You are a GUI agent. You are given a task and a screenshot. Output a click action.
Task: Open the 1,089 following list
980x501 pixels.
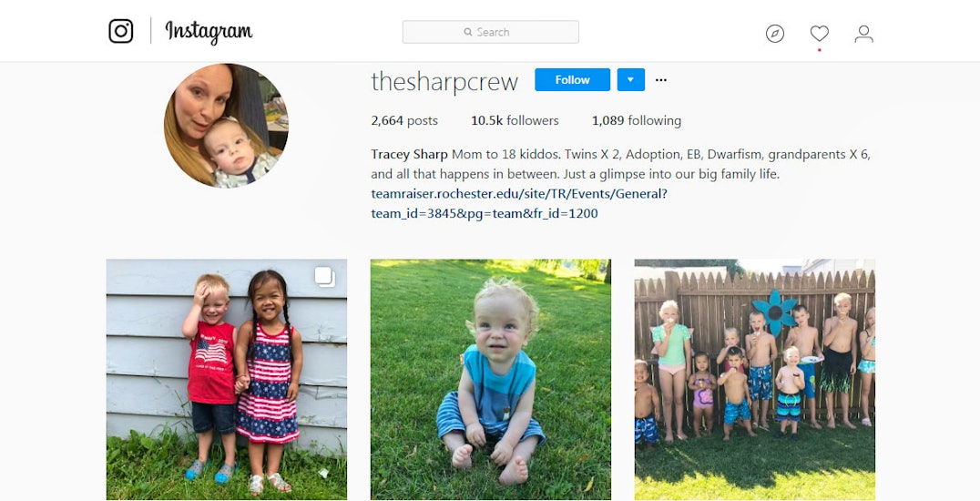[x=637, y=121]
